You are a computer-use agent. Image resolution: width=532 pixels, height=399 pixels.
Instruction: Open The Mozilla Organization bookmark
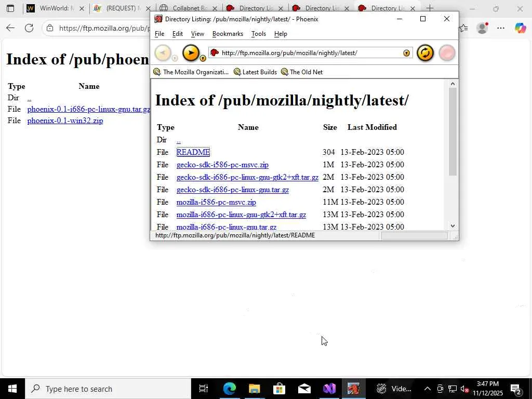[191, 72]
